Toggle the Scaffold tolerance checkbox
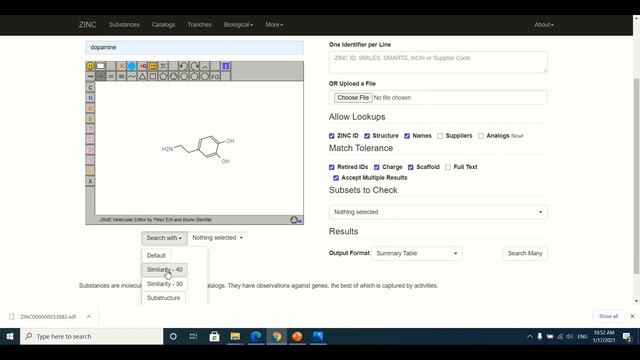 point(411,167)
